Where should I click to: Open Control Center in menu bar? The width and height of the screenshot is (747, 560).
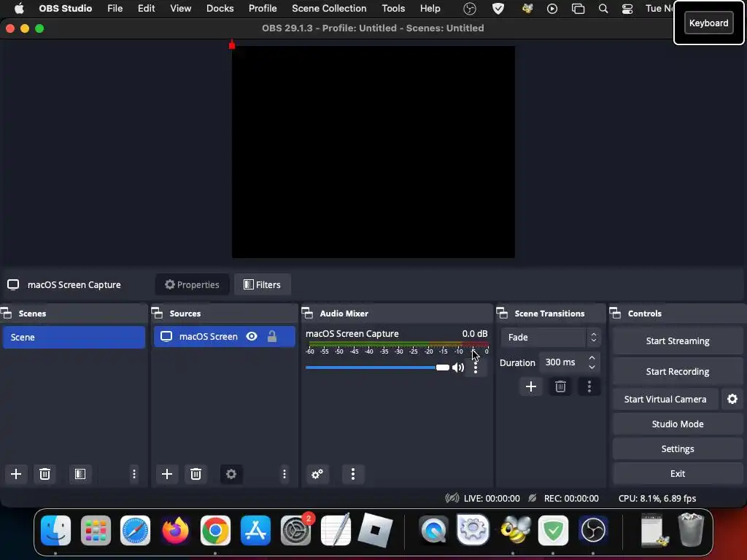(627, 9)
